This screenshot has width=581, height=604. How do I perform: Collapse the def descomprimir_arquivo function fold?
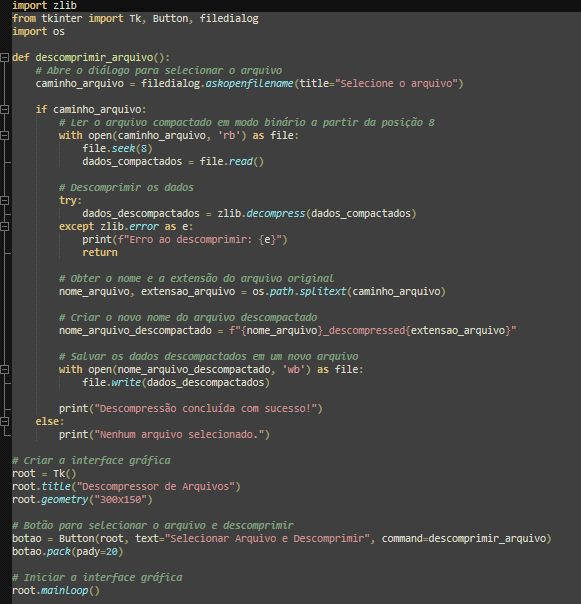[x=4, y=57]
